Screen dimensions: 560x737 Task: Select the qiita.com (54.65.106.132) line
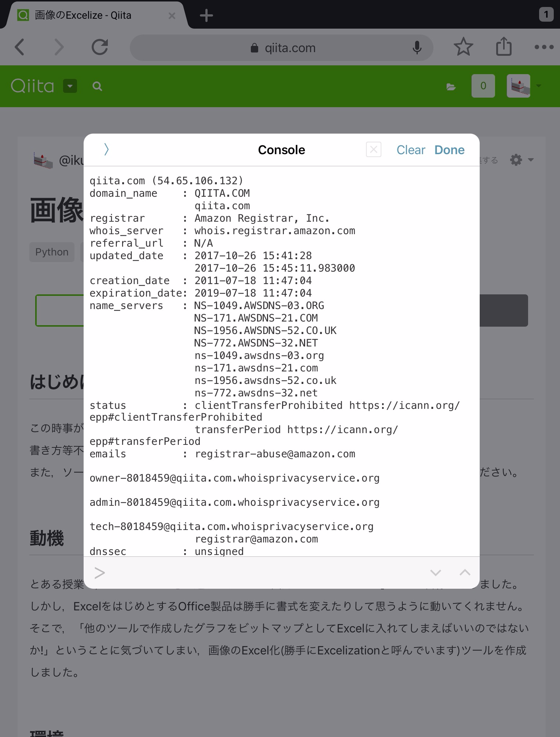[166, 181]
